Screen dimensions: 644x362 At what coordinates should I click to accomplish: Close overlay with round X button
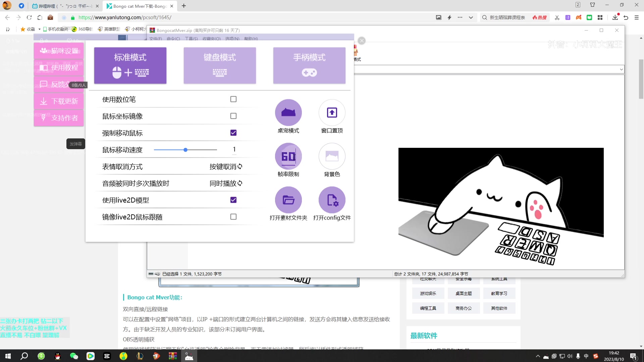362,41
